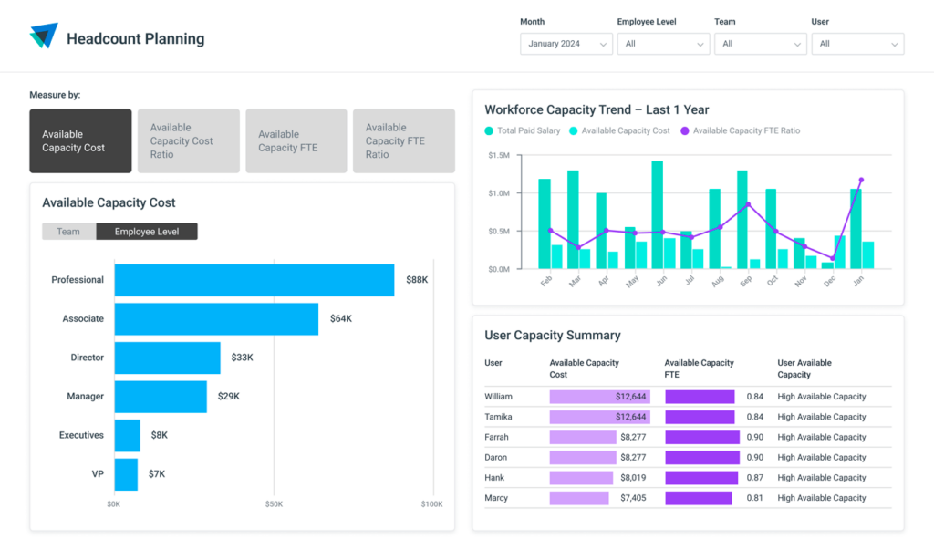
Task: Open the Month filter dropdown
Action: point(566,43)
